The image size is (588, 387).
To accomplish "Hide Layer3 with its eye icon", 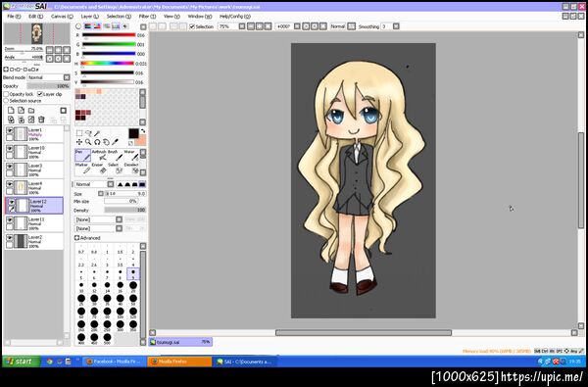I will (10, 167).
